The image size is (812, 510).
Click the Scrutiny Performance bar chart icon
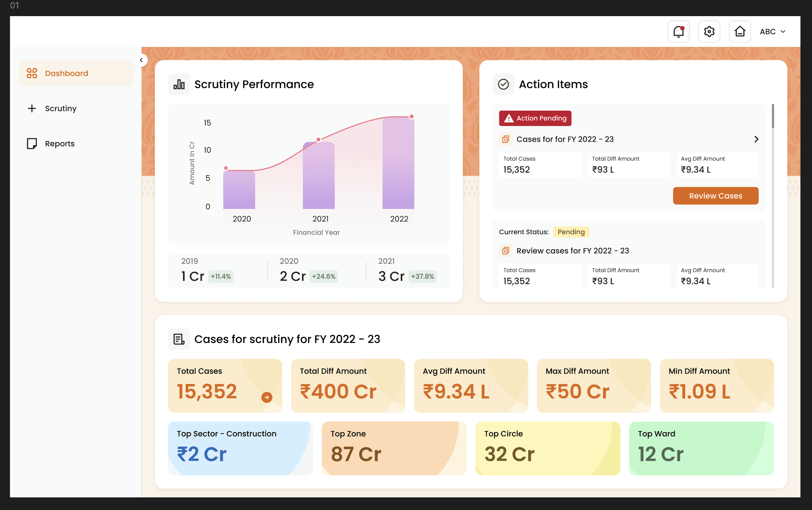point(179,84)
